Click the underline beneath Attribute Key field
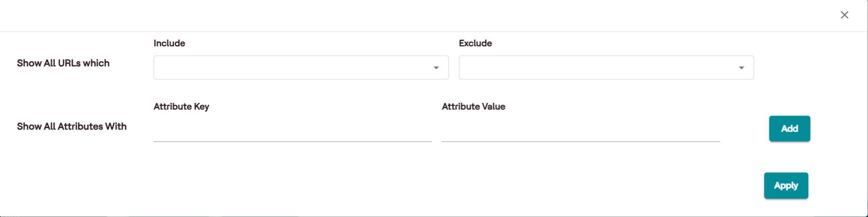This screenshot has width=868, height=217. tap(292, 142)
